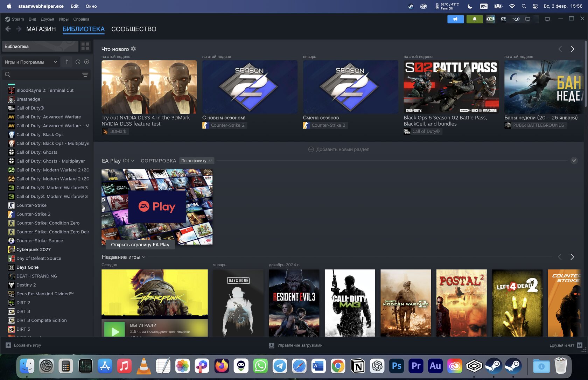Go back with the left navigation arrow
Screen dimensions: 588x380
coord(8,29)
